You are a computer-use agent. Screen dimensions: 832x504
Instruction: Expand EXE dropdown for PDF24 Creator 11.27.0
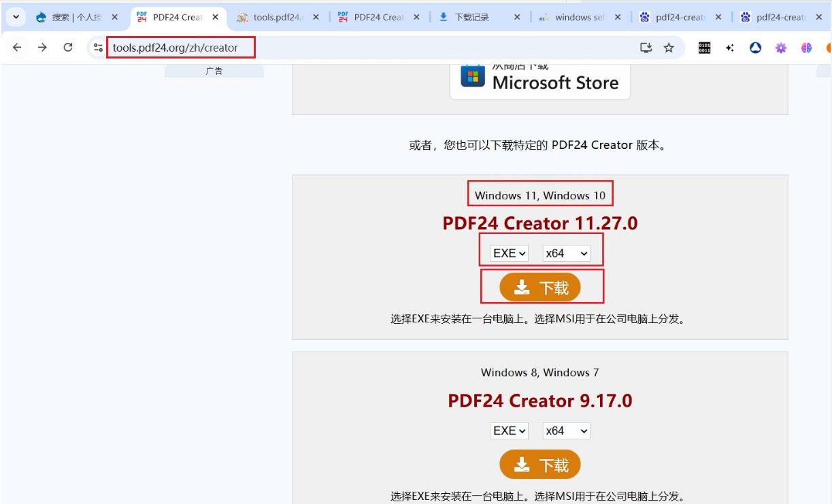point(509,253)
